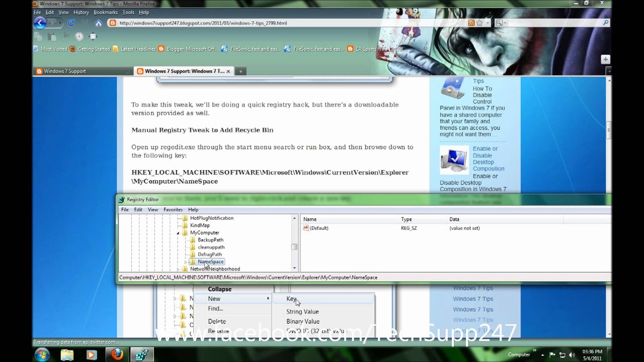Open the Blogger: Microsoft Off... bookmark
This screenshot has width=644, height=362.
click(x=189, y=49)
